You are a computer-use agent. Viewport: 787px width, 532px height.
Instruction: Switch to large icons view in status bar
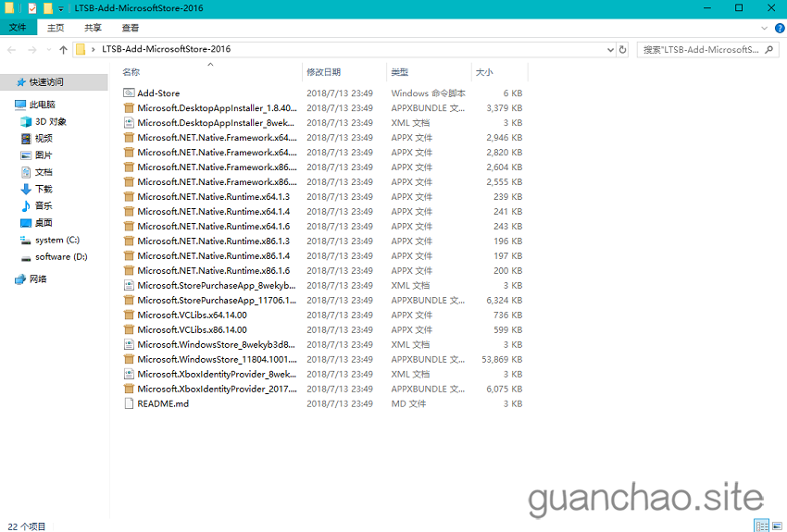click(x=777, y=526)
